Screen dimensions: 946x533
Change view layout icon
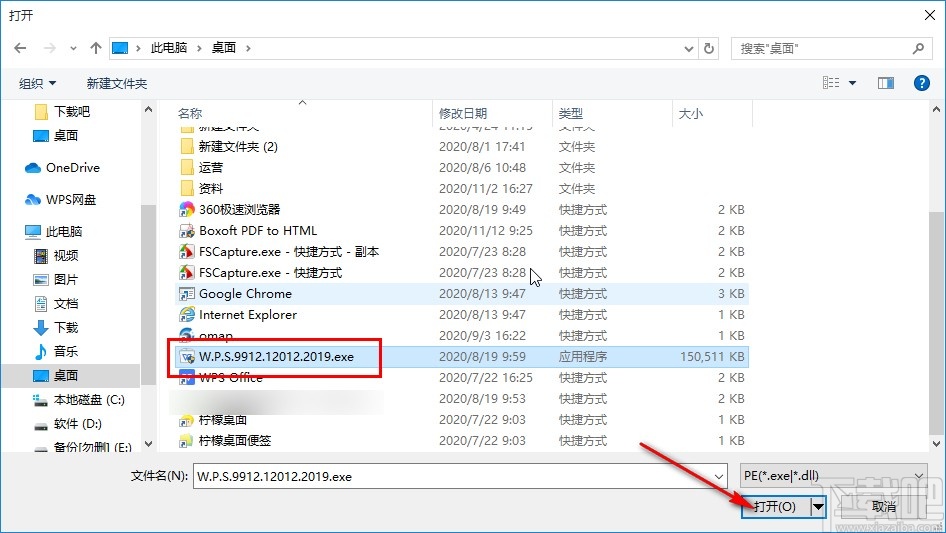(x=831, y=83)
